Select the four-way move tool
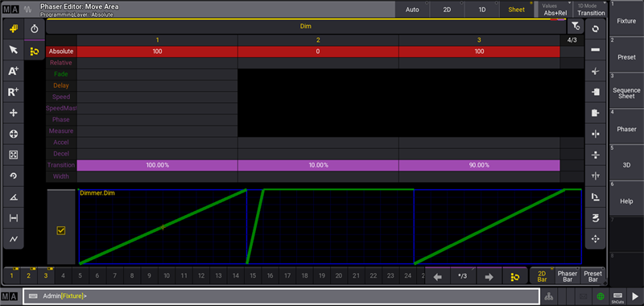Image resolution: width=644 pixels, height=306 pixels. [x=14, y=113]
